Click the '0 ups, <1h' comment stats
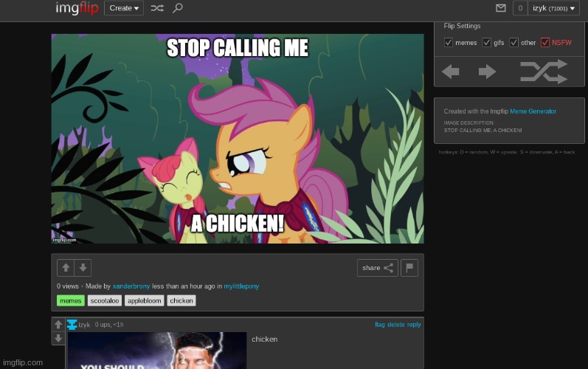588x369 pixels. [109, 325]
